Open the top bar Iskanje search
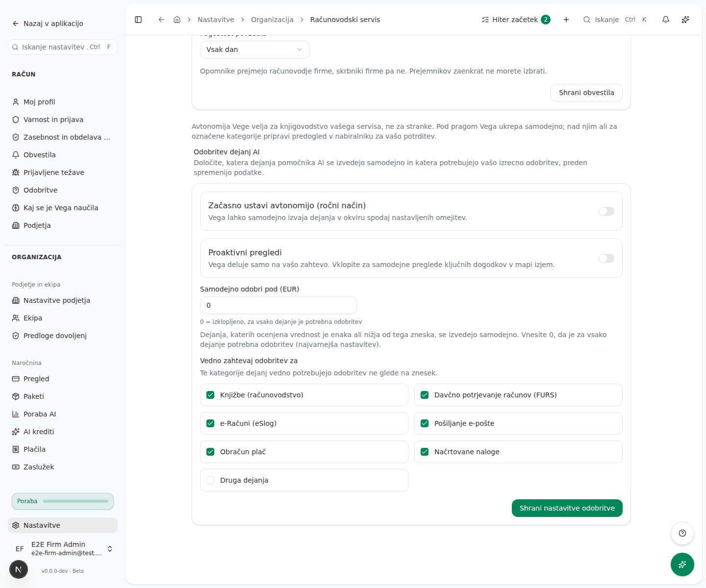This screenshot has height=588, width=706. (616, 20)
